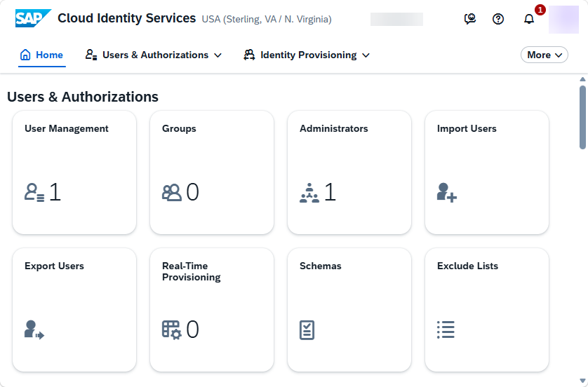Viewport: 588px width, 387px height.
Task: Open the Groups tile
Action: tap(212, 172)
